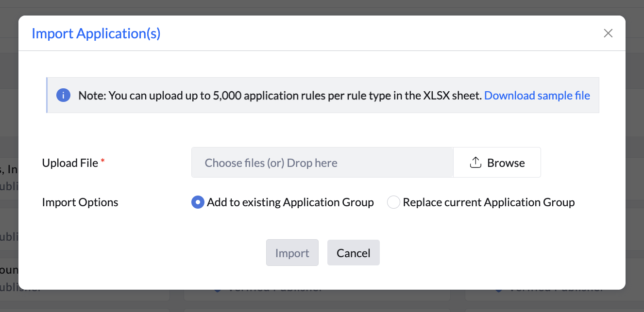This screenshot has height=312, width=644.
Task: Click the Upload File label
Action: [70, 163]
